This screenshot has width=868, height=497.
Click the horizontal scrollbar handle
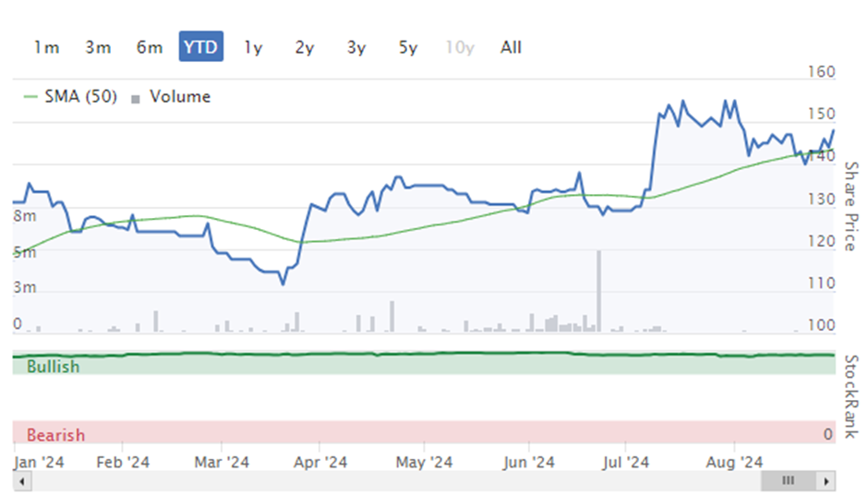[789, 481]
